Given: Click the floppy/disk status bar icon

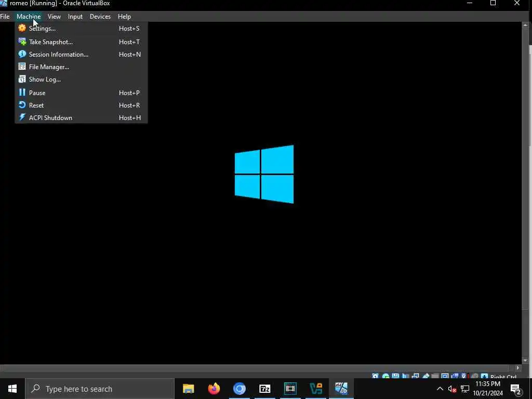Looking at the screenshot, I should pos(395,376).
